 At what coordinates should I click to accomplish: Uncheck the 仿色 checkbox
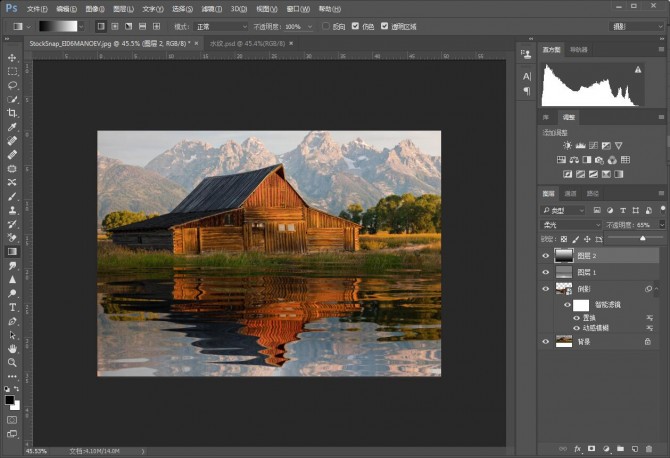click(x=355, y=26)
